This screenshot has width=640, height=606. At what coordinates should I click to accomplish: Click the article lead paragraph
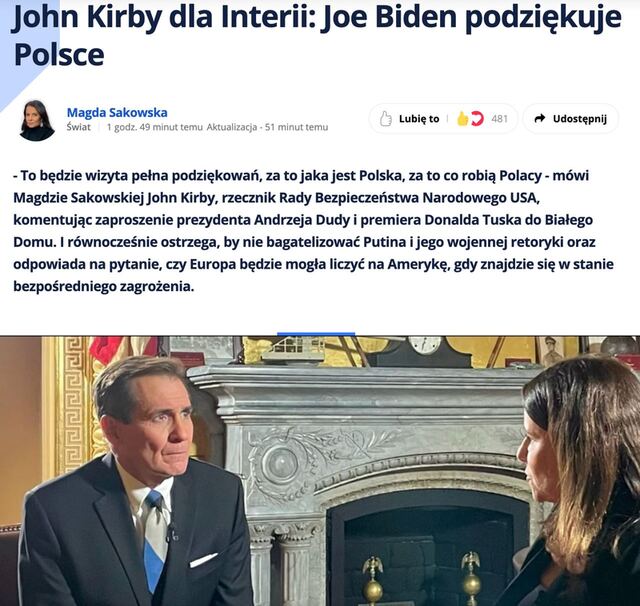(x=313, y=231)
